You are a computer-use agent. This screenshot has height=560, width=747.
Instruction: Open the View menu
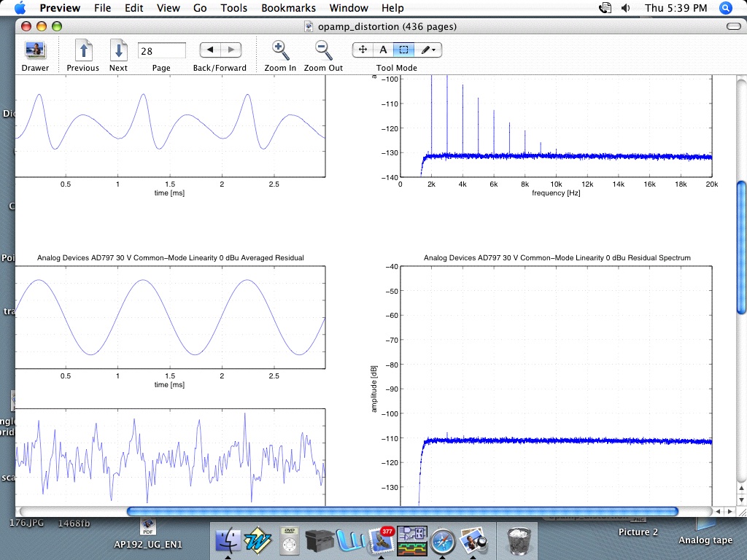click(169, 7)
